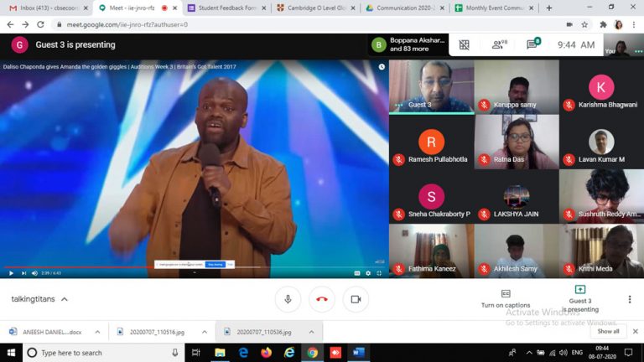The image size is (644, 362).
Task: Switch to Monthly Event Commu tab
Action: [x=494, y=8]
